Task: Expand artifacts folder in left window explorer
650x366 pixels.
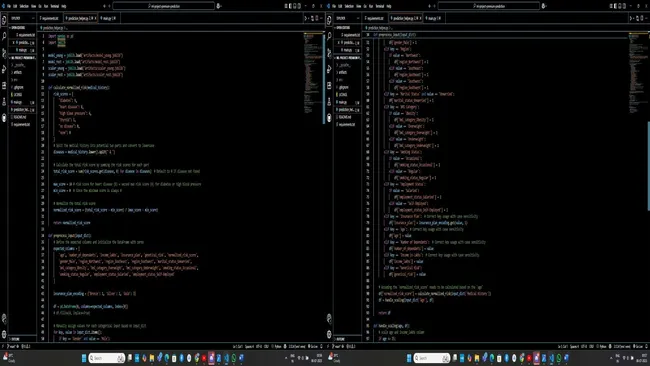Action: point(22,72)
